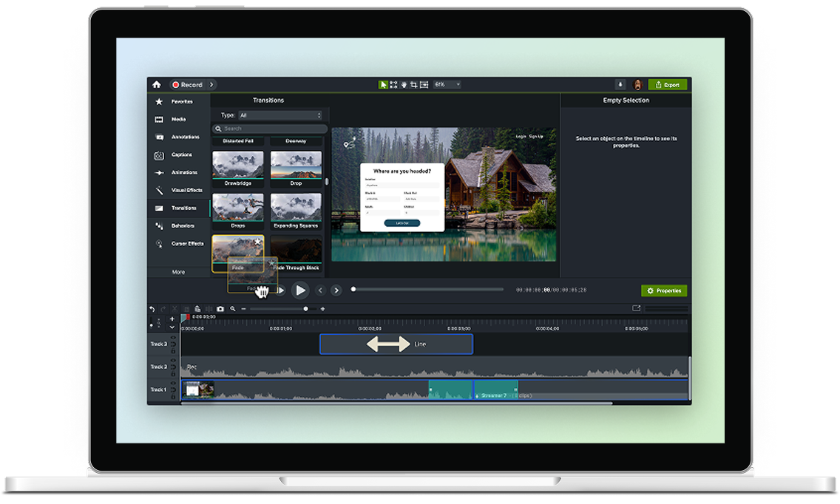This screenshot has width=840, height=504.
Task: Select the Drops transition thumbnail
Action: pyautogui.click(x=238, y=211)
